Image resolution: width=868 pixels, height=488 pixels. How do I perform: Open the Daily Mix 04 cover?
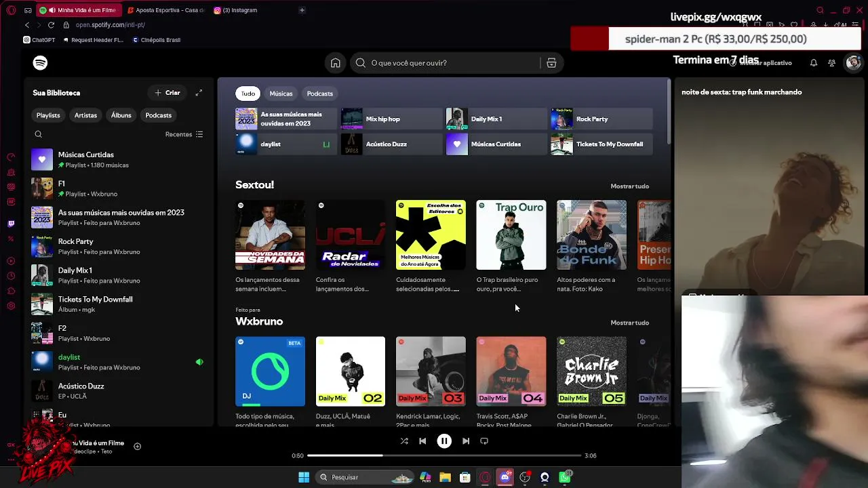pos(511,371)
